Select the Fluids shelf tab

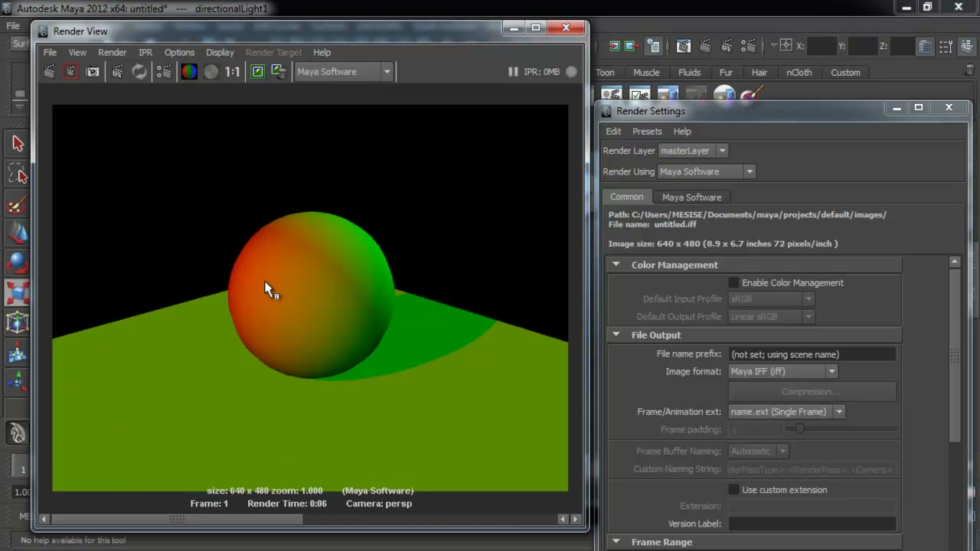point(689,72)
